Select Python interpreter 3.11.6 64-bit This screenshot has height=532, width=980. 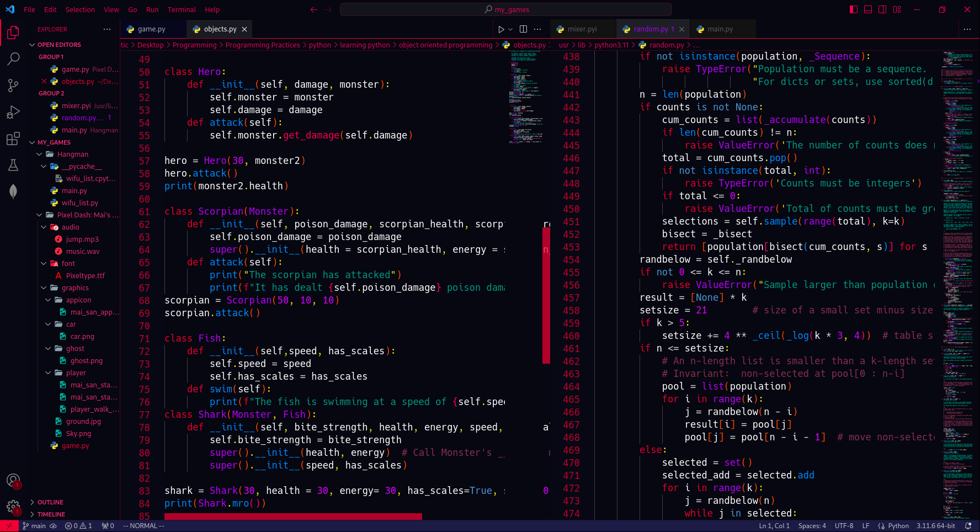tap(936, 526)
